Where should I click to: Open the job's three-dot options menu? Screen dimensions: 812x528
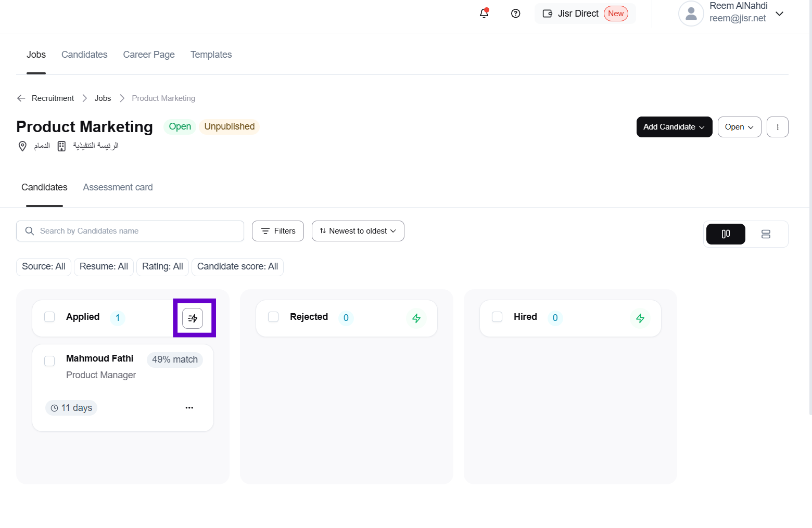coord(778,127)
